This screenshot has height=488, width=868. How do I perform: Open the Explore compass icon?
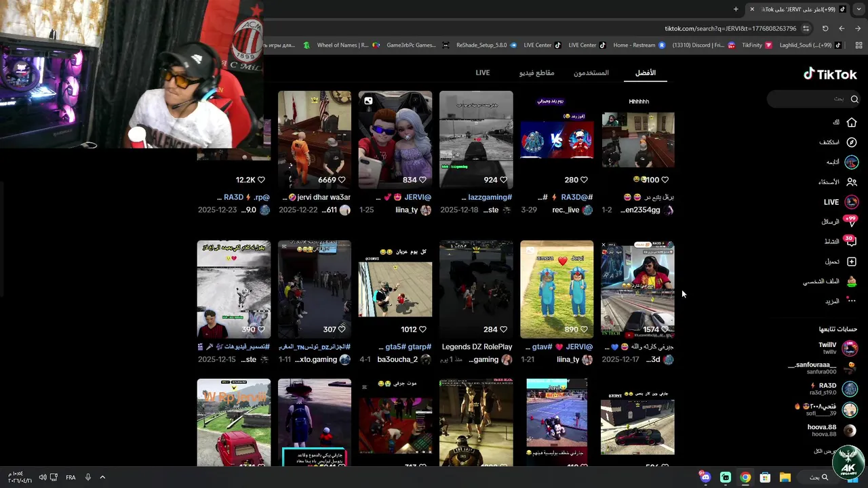[x=852, y=142]
